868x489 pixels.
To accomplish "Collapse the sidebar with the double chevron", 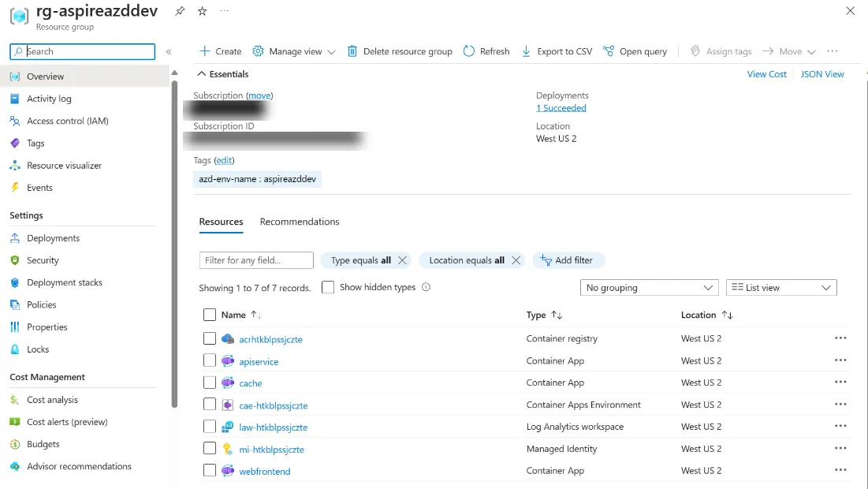I will [169, 51].
